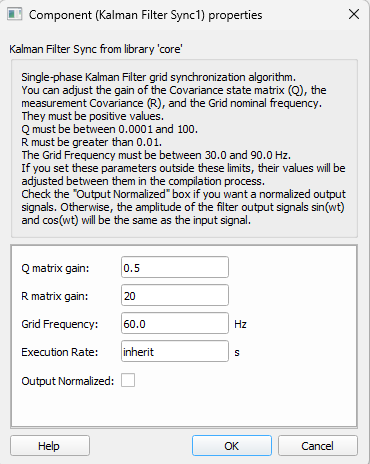The width and height of the screenshot is (370, 464).
Task: Cancel the properties dialog
Action: click(x=318, y=446)
